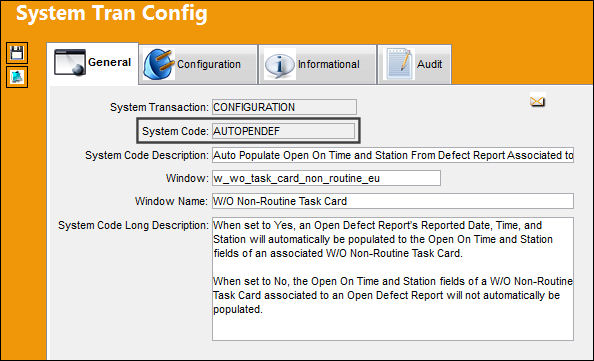Click the Window field w_wo_task_card_non_routine_eu
This screenshot has width=594, height=361.
coord(326,178)
